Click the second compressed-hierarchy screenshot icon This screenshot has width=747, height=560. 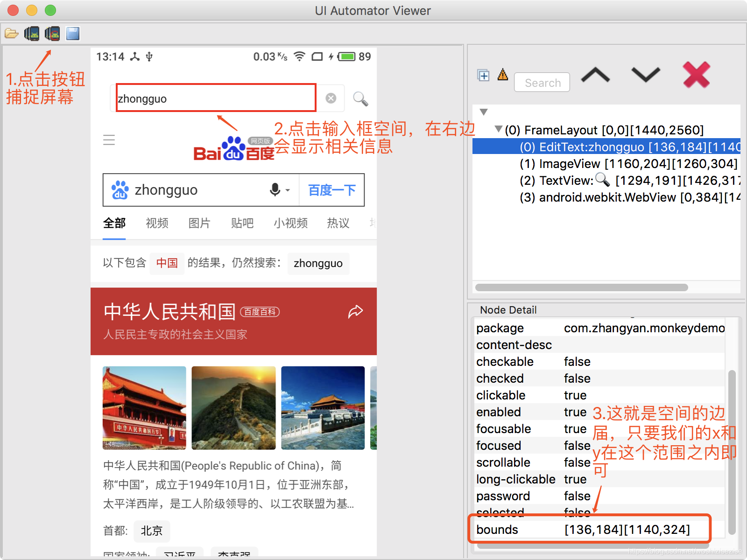tap(52, 34)
